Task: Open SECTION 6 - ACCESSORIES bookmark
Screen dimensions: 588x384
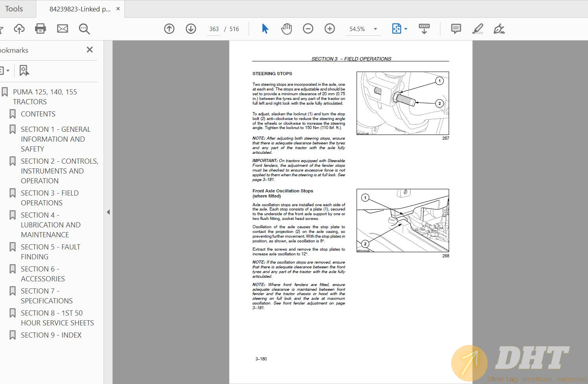Action: [43, 274]
